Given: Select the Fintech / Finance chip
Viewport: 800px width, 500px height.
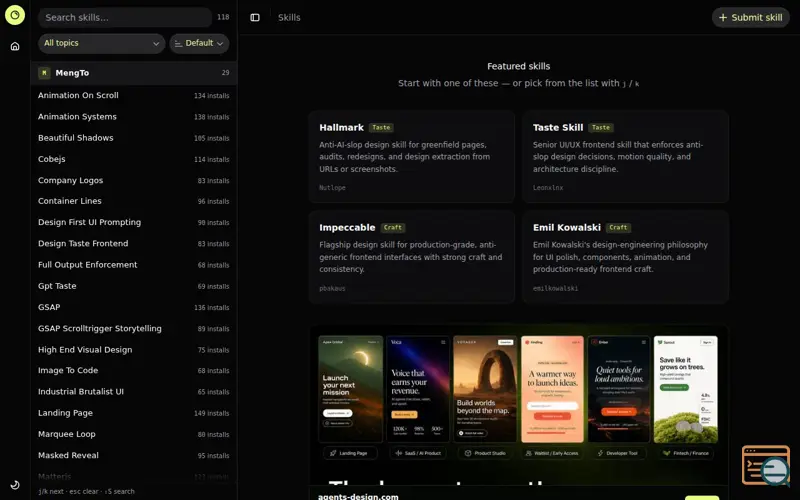Looking at the screenshot, I should [686, 453].
